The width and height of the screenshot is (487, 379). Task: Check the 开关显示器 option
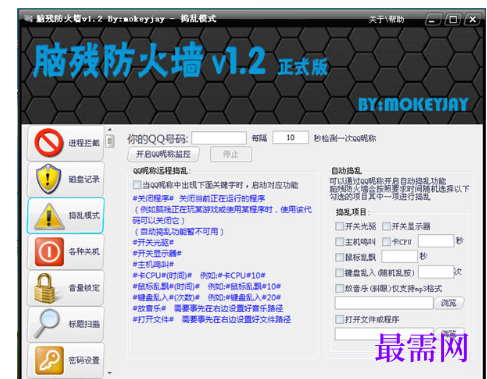click(x=386, y=227)
